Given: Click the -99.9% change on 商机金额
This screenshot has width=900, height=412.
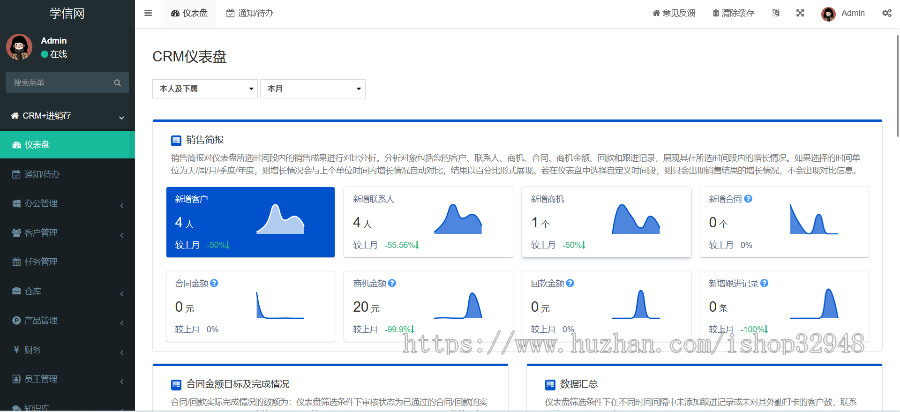Looking at the screenshot, I should coord(399,329).
